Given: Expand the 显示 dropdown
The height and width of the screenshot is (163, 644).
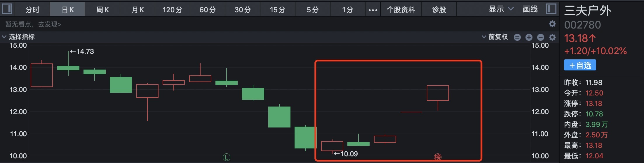Looking at the screenshot, I should coord(501,9).
